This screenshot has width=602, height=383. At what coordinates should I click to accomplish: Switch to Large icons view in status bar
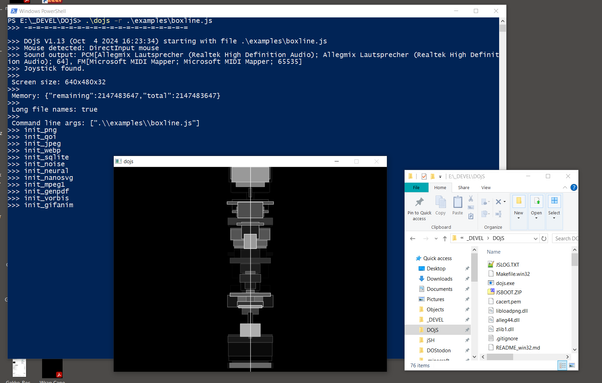coord(572,365)
